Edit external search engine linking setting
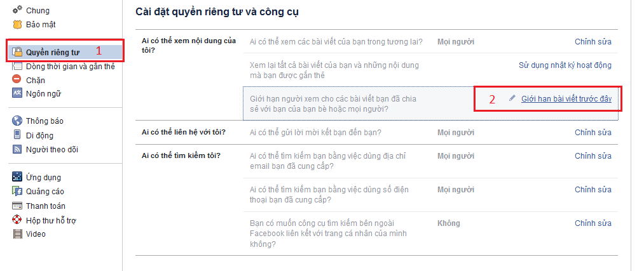Image resolution: width=644 pixels, height=271 pixels. coord(593,223)
